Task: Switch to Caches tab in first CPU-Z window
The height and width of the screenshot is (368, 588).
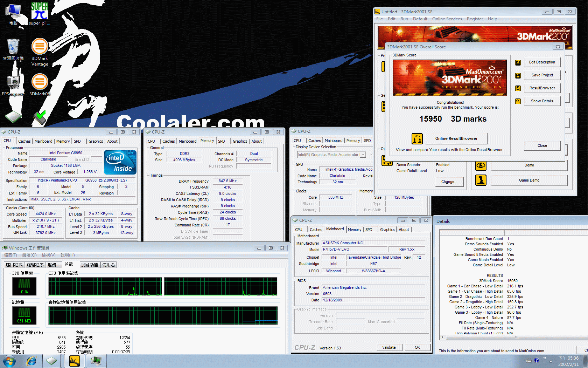Action: pyautogui.click(x=24, y=141)
